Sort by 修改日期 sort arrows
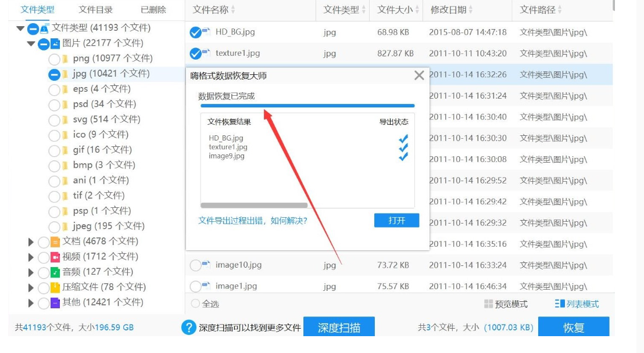644x353 pixels. click(471, 10)
